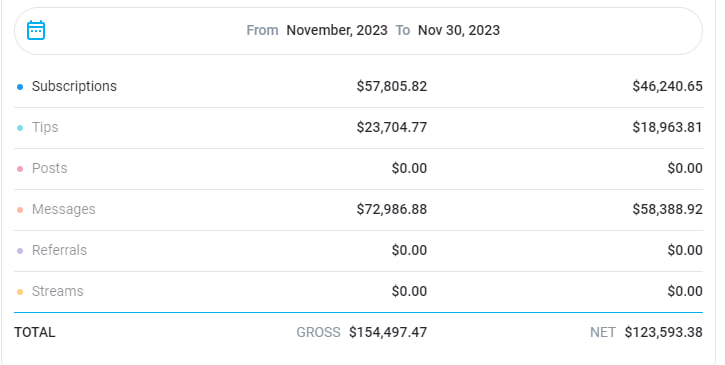
Task: Click the Messages net amount $58,388.92
Action: point(667,209)
